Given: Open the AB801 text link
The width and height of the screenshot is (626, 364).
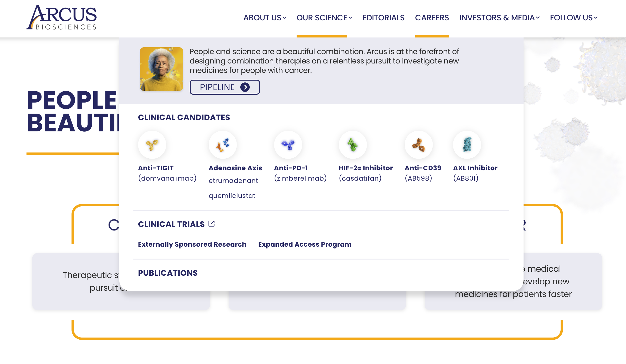Looking at the screenshot, I should [x=466, y=178].
